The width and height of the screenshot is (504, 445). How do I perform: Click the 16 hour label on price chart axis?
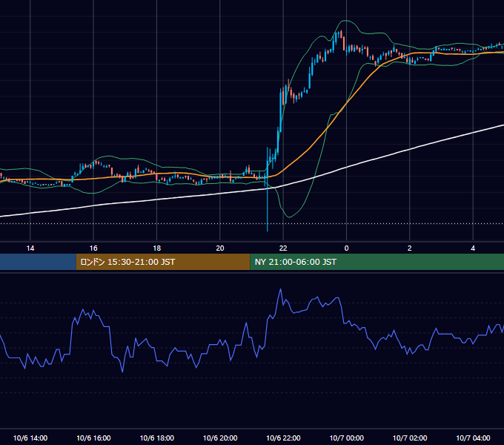(93, 248)
